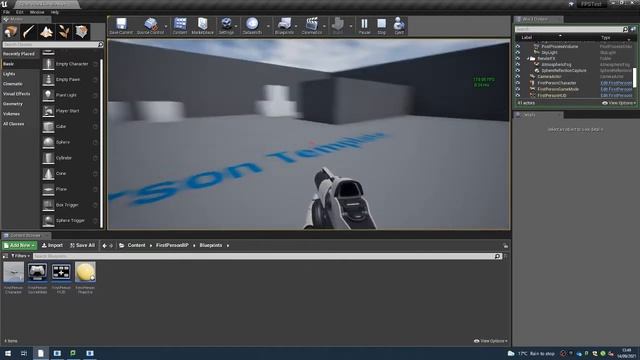Pick the Sphere shape icon

click(x=48, y=142)
